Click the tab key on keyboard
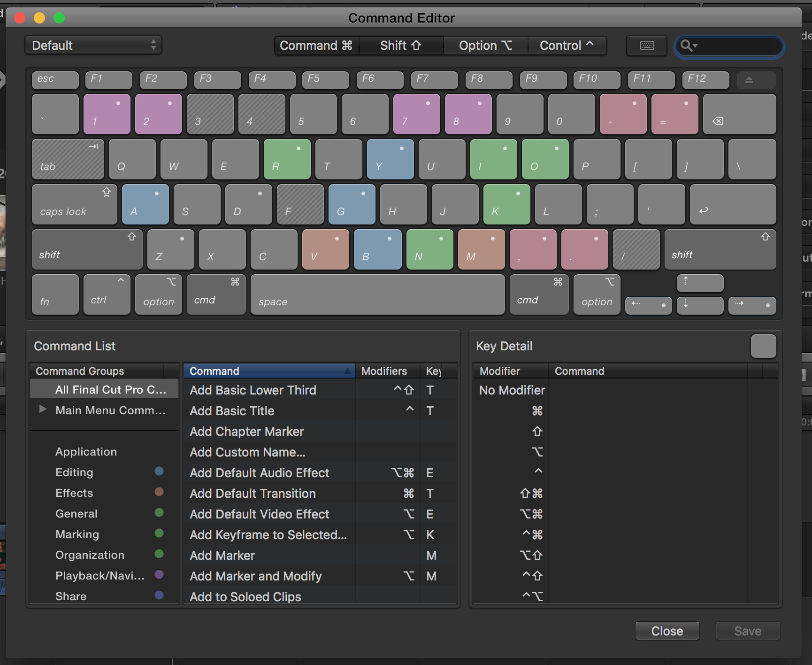The width and height of the screenshot is (812, 665). click(x=68, y=159)
